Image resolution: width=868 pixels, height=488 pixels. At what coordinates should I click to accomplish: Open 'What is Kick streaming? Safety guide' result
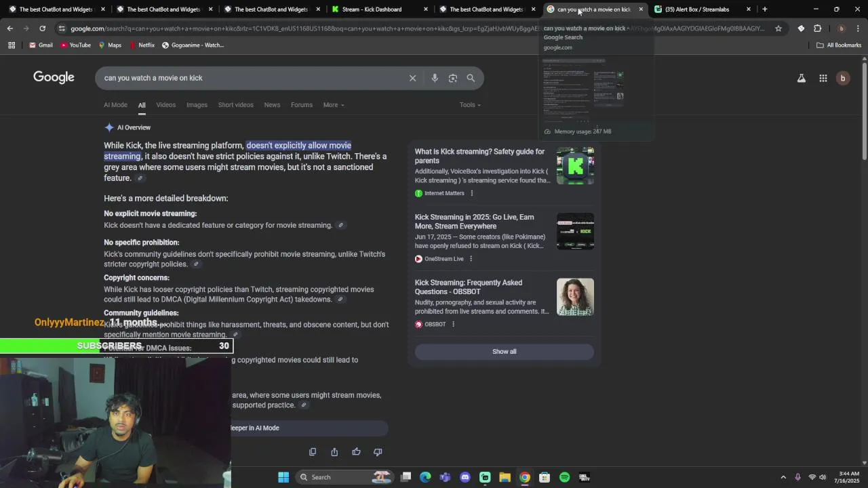(x=479, y=157)
